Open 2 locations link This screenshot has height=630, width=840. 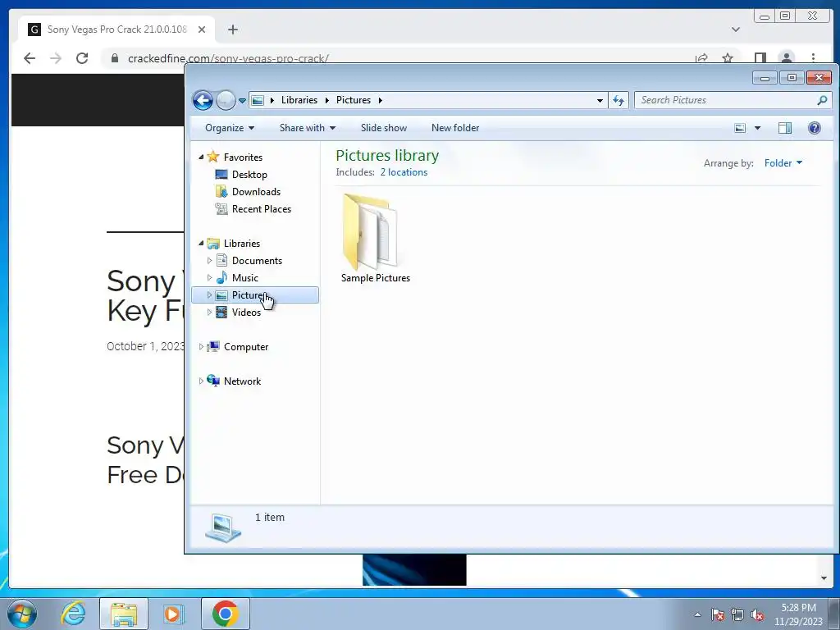[404, 172]
